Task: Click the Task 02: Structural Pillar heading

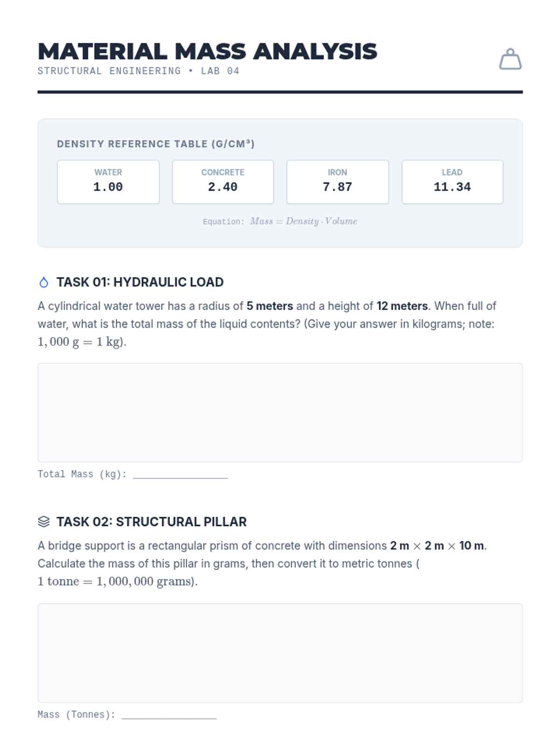Action: (151, 521)
